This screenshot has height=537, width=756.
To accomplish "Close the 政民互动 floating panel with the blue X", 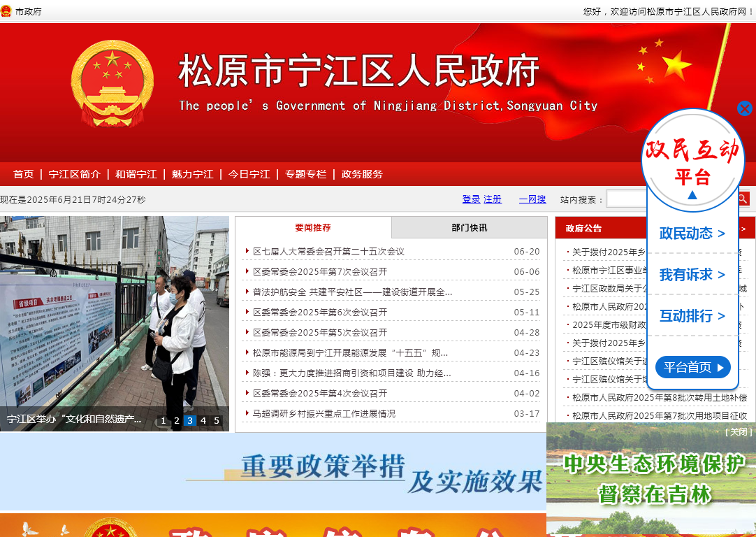I will (x=744, y=108).
